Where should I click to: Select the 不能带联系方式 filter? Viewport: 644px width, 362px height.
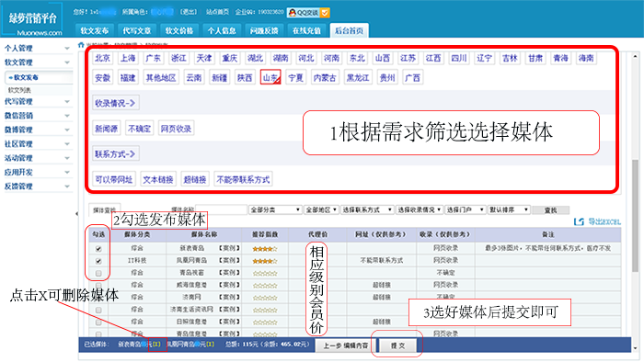pyautogui.click(x=243, y=179)
